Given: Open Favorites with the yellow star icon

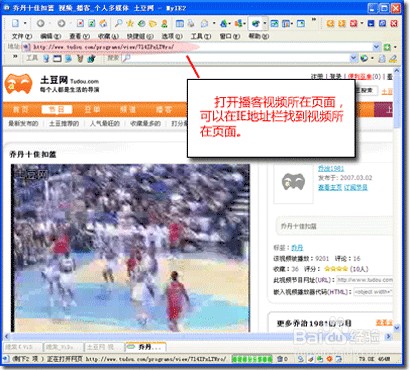Looking at the screenshot, I should click(130, 23).
